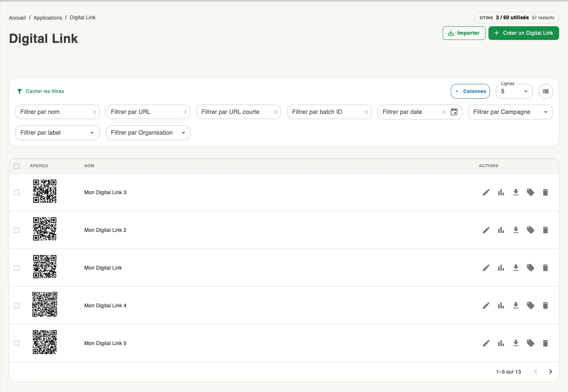Open QR preview of Mon Digital Link 3

(x=45, y=191)
